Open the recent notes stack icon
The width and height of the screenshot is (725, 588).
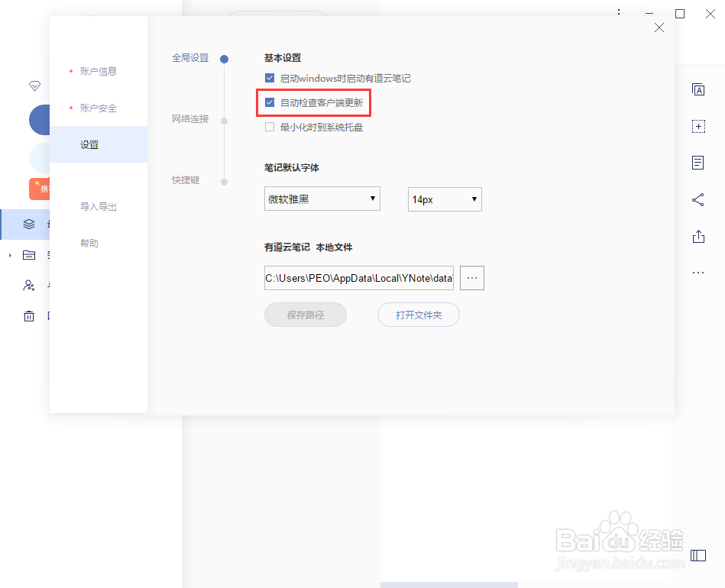(x=29, y=225)
